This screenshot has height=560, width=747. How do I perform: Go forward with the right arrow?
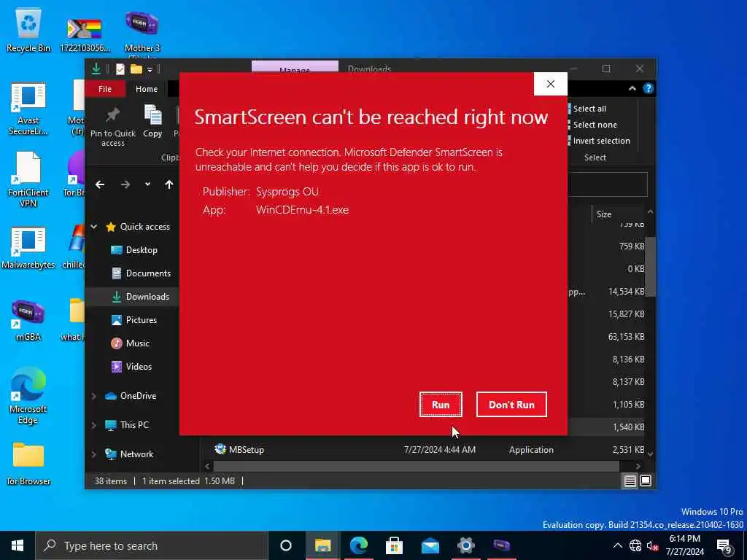click(125, 184)
